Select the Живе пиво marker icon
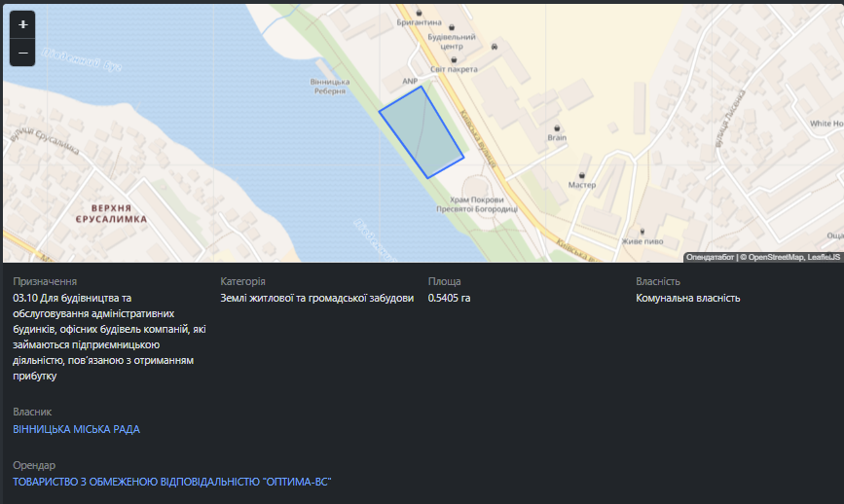844x504 pixels. point(641,228)
